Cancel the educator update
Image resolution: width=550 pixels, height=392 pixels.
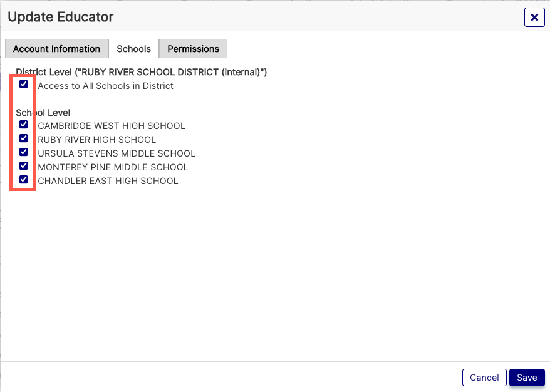tap(484, 378)
